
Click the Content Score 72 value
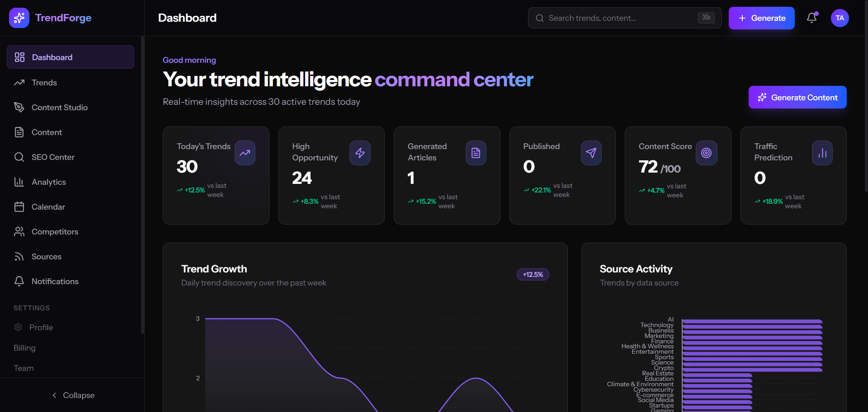tap(648, 167)
